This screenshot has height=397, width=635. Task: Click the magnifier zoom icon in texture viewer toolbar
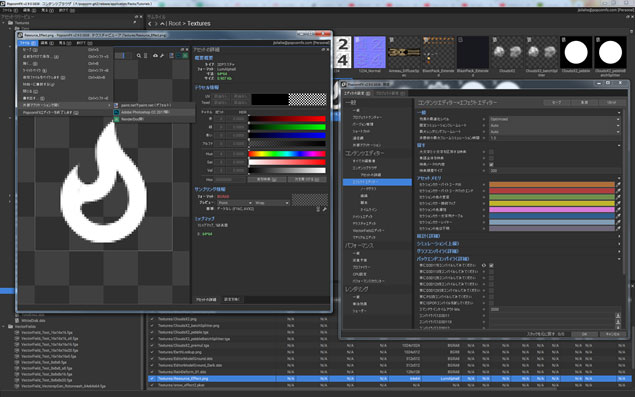(x=139, y=55)
